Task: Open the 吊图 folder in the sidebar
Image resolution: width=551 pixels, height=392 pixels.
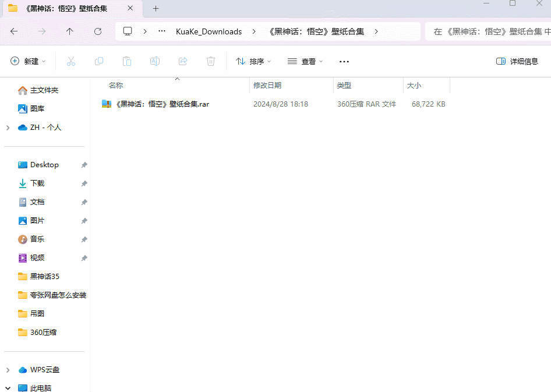Action: click(x=31, y=314)
